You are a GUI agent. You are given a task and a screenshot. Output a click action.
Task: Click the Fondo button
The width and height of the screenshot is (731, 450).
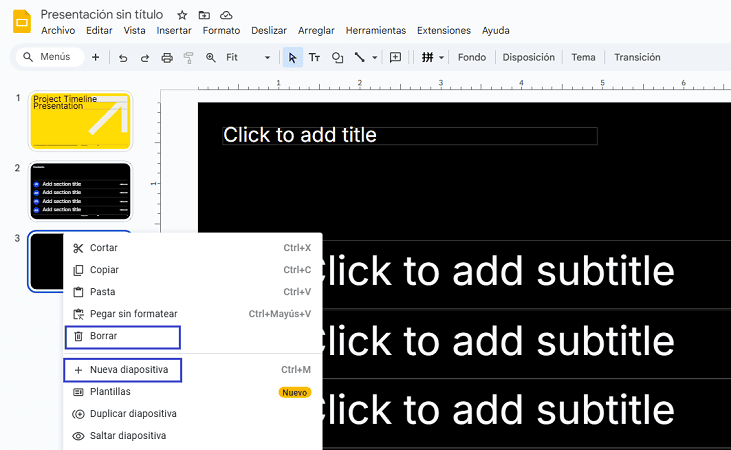pos(472,57)
